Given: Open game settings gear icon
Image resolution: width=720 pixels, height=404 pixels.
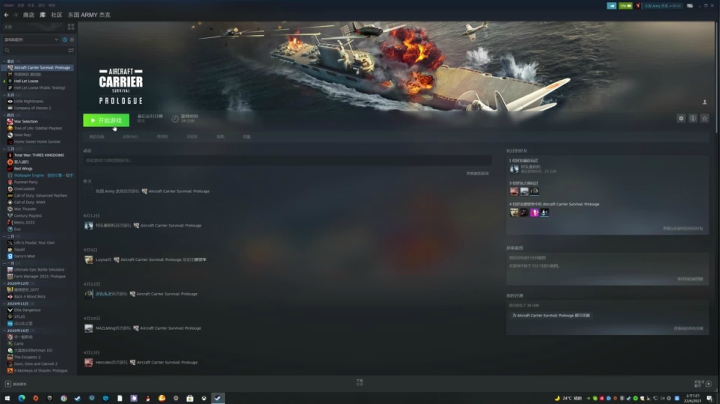Looking at the screenshot, I should 681,118.
